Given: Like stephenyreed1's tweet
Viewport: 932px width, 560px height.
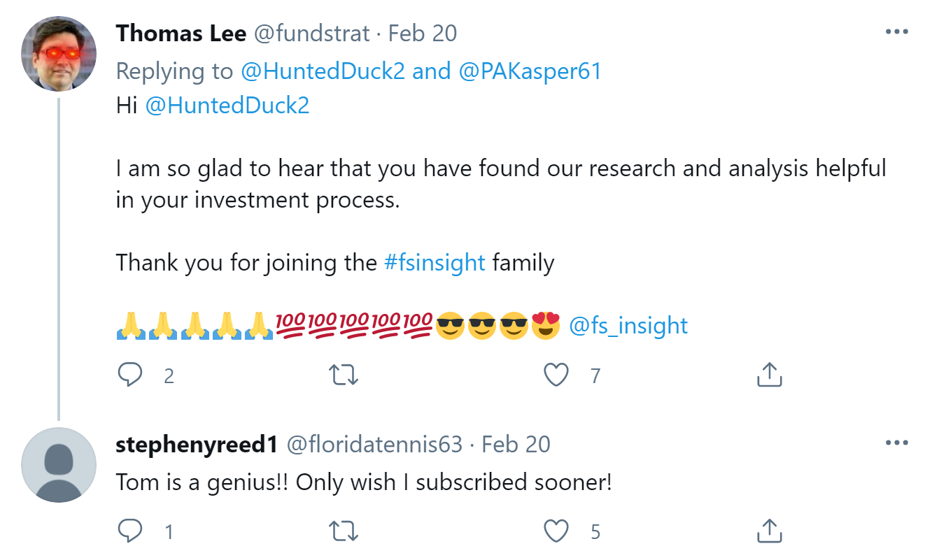Looking at the screenshot, I should click(x=556, y=532).
